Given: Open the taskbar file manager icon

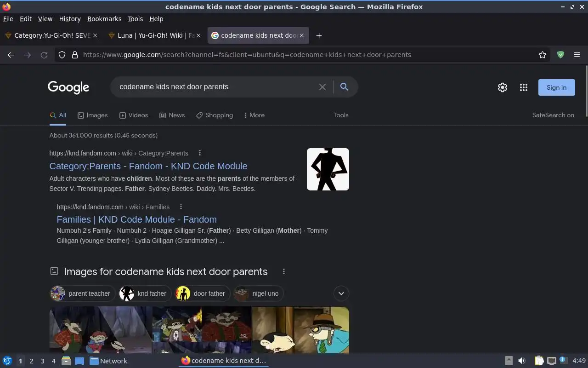Looking at the screenshot, I should (x=66, y=361).
